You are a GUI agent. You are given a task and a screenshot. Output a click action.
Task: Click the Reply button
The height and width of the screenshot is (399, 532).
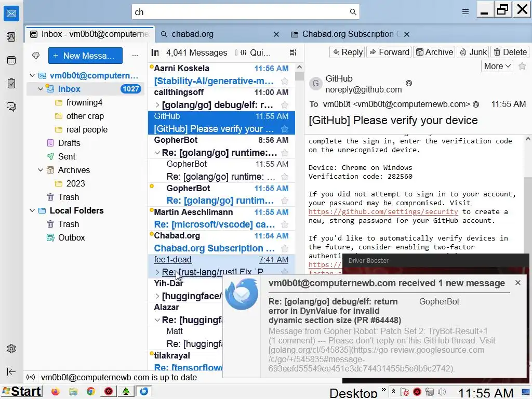[348, 52]
